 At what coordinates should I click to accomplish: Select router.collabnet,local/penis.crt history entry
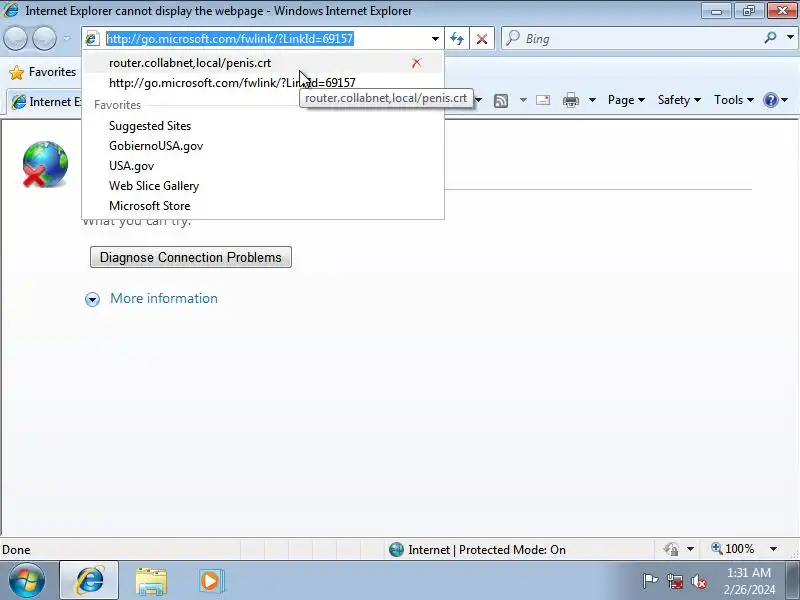(263, 63)
